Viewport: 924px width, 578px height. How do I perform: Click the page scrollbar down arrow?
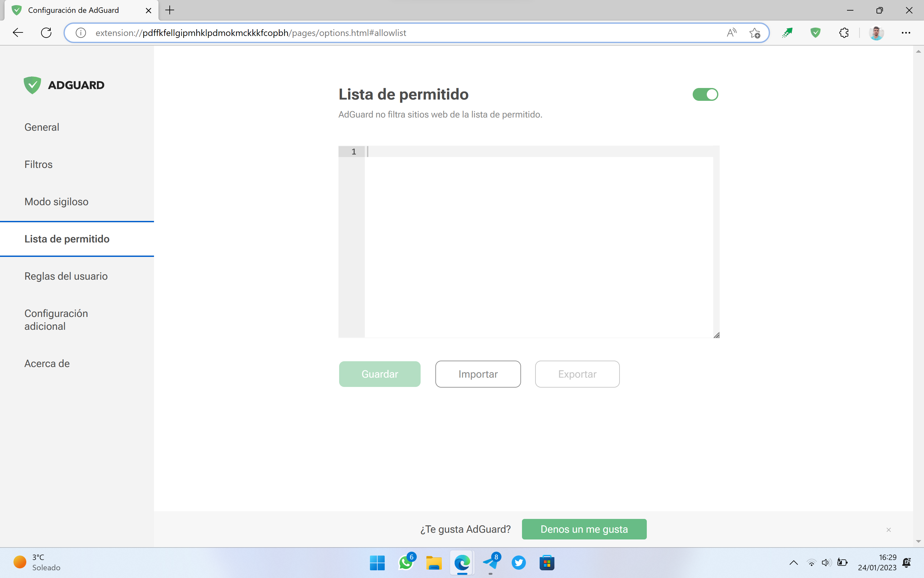(x=918, y=541)
